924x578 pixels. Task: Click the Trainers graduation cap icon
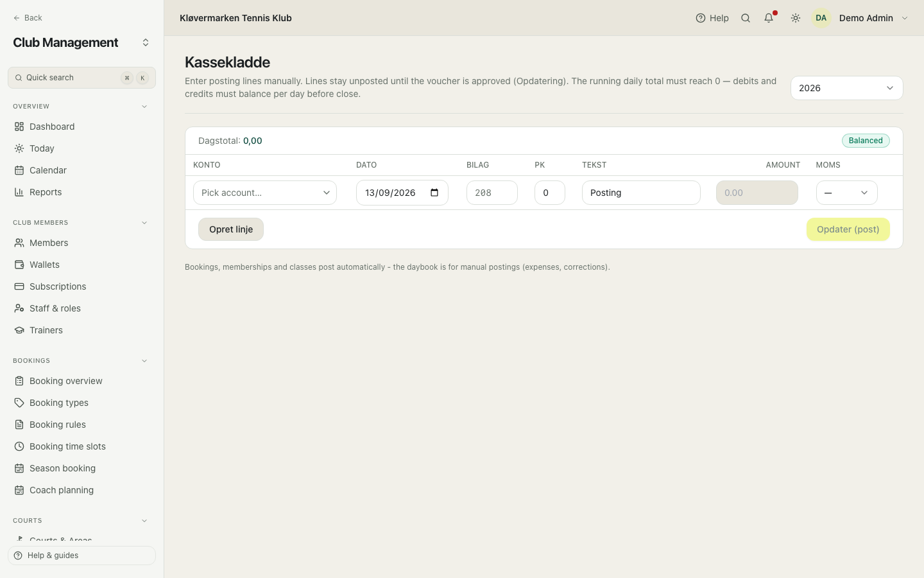click(x=19, y=330)
